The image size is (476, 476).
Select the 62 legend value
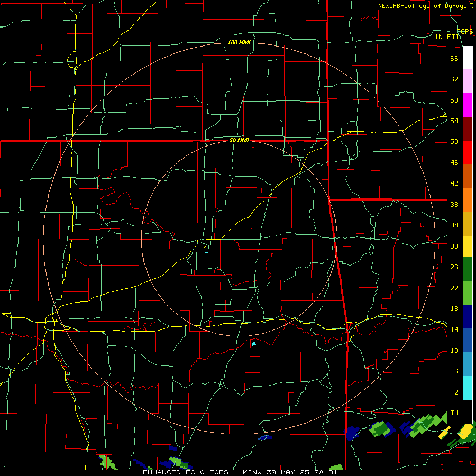pos(454,79)
